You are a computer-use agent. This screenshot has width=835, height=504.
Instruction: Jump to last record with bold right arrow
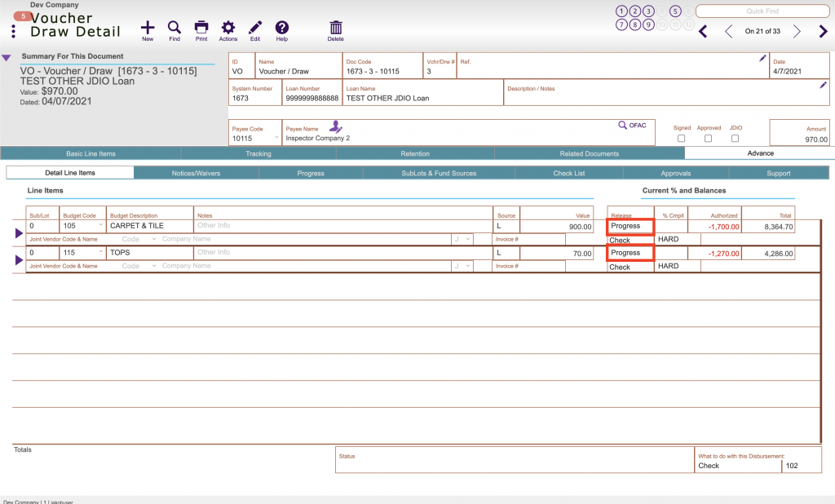coord(823,32)
